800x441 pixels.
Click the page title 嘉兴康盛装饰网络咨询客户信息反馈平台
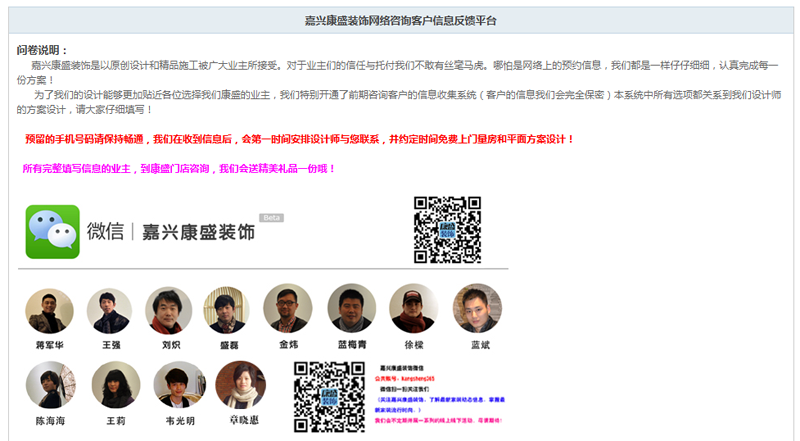tap(401, 21)
